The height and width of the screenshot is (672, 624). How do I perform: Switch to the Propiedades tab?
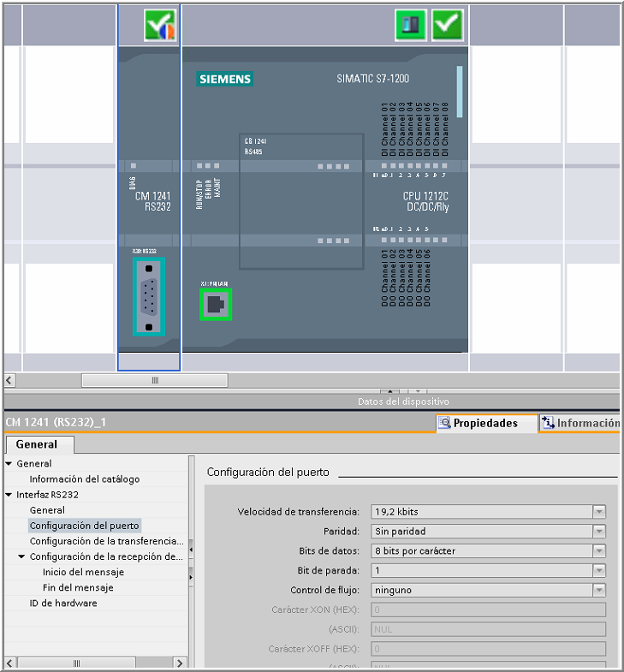click(x=485, y=423)
